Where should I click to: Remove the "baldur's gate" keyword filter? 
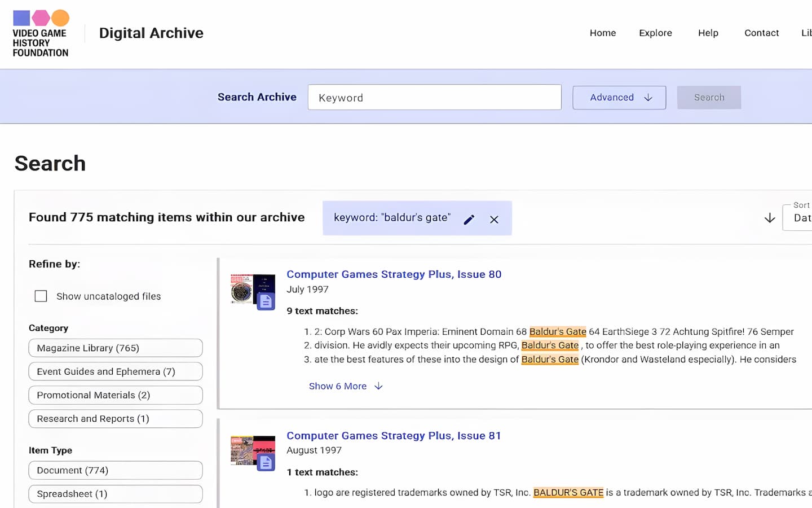494,220
